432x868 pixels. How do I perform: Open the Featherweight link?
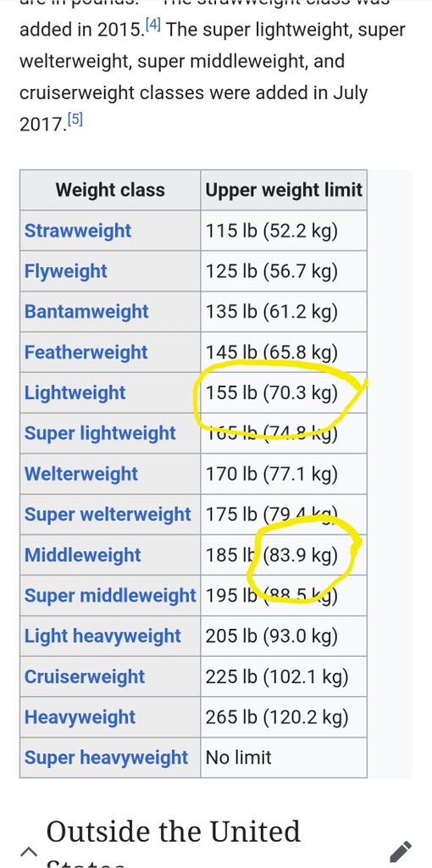(86, 352)
